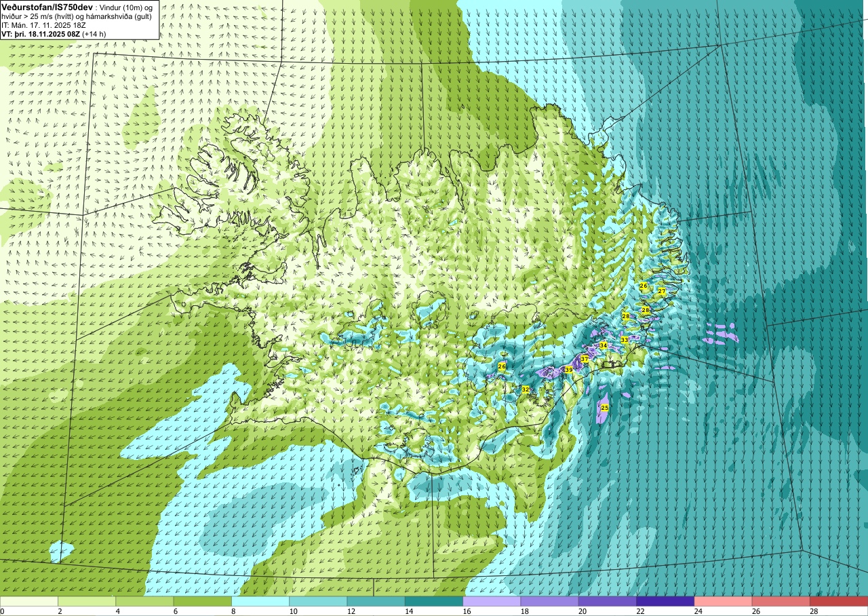Click the 14–16 m/s dark teal legend swatch
The image size is (868, 616).
(x=434, y=601)
